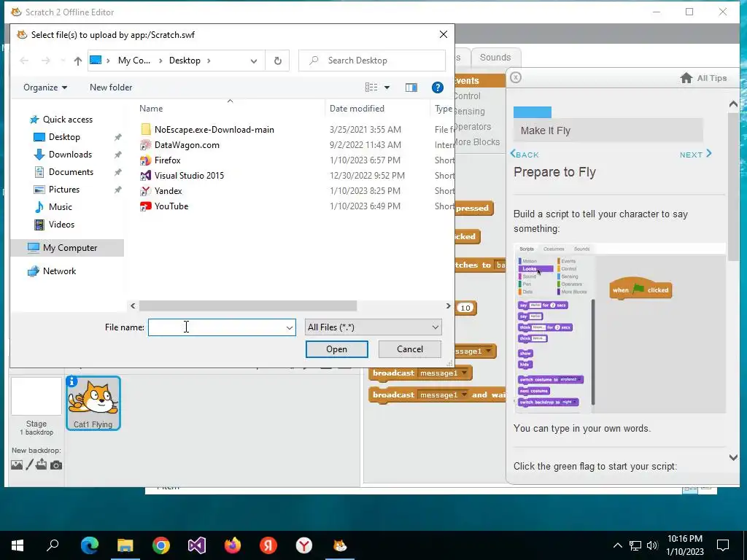Upload backdrop from file icon
Image resolution: width=747 pixels, height=560 pixels.
pyautogui.click(x=42, y=464)
